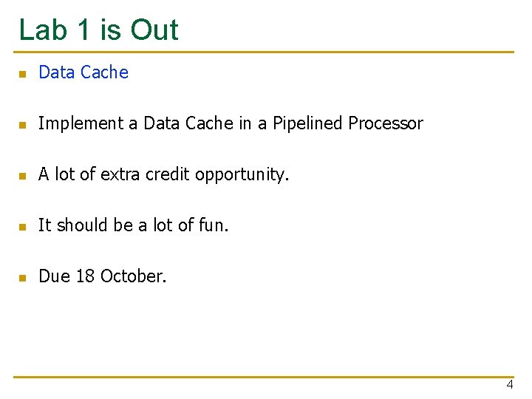Click the bullet next to "Implement a Data Cache"

tap(23, 125)
